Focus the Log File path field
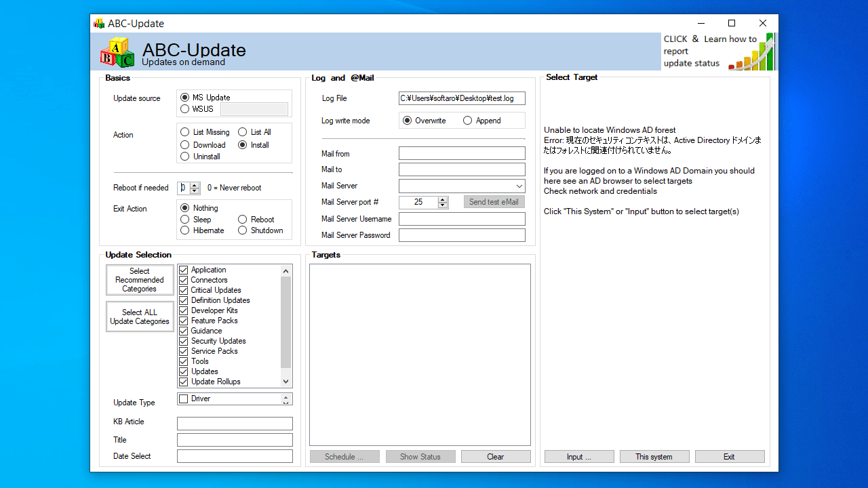This screenshot has height=488, width=868. click(462, 98)
